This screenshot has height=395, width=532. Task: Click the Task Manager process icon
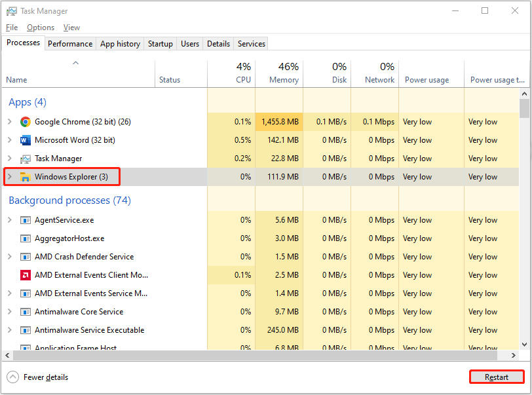[x=25, y=158]
